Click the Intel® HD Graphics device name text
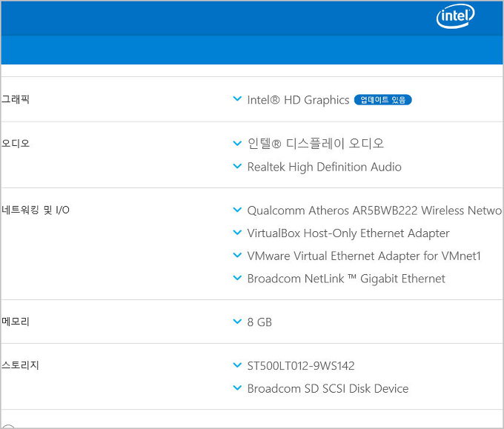The width and height of the screenshot is (504, 429). point(298,100)
